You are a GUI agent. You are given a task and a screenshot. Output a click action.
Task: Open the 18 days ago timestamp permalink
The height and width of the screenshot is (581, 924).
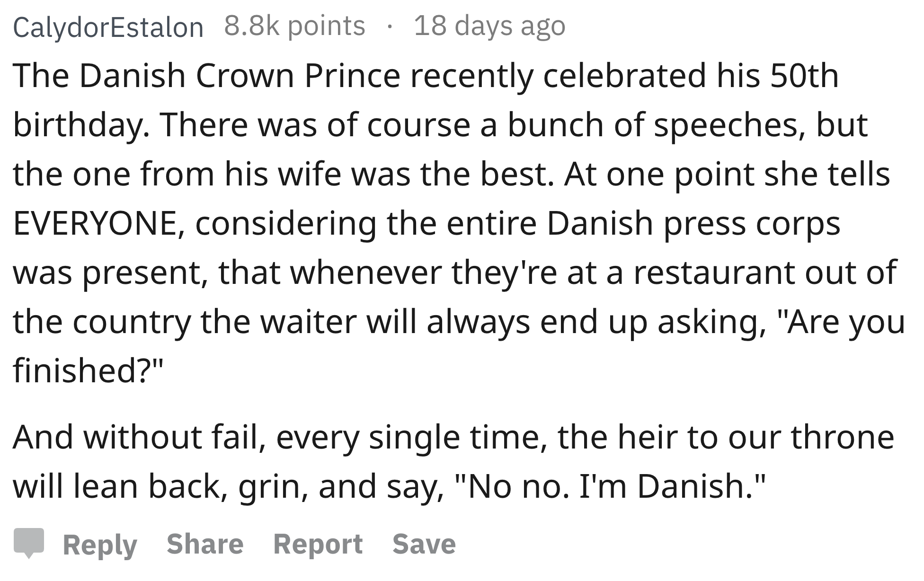489,26
